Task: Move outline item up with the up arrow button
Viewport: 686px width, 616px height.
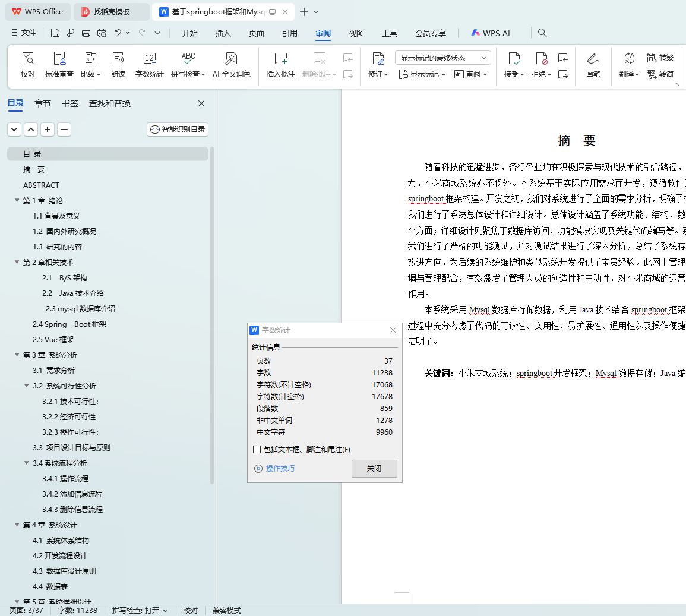Action: (x=31, y=129)
